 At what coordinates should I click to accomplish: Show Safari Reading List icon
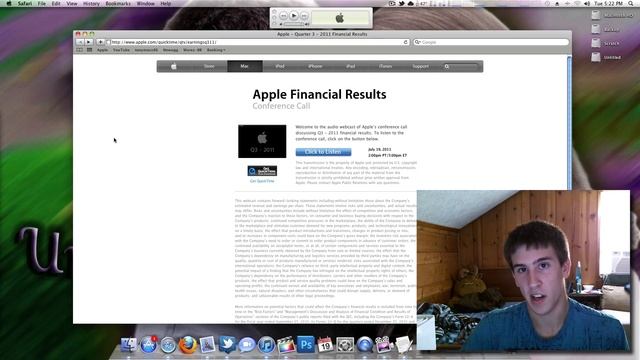[x=80, y=50]
